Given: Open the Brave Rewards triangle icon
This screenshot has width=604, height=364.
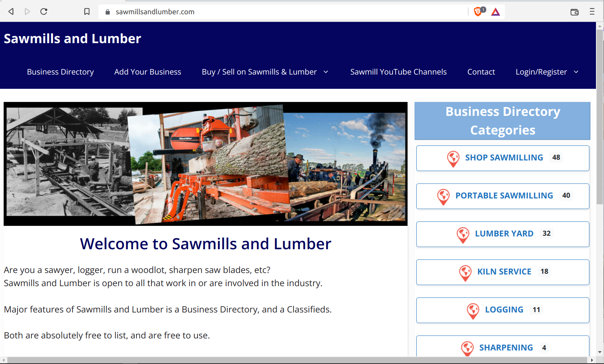Looking at the screenshot, I should click(x=495, y=12).
